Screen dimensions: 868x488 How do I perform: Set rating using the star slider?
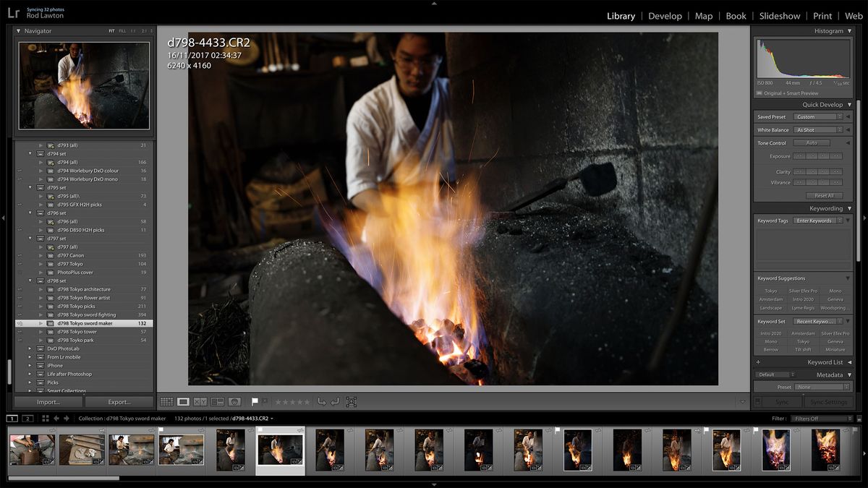pos(292,402)
